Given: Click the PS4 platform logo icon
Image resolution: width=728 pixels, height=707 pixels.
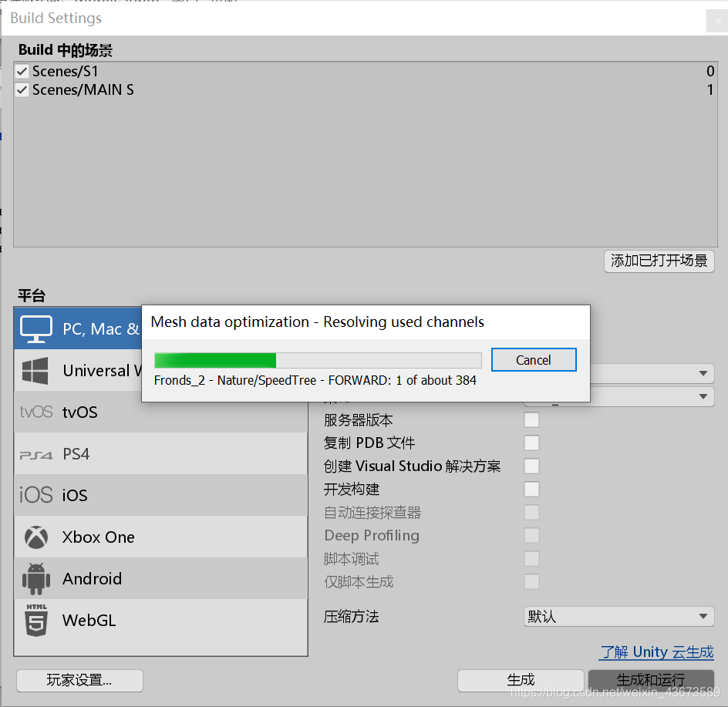Looking at the screenshot, I should [35, 456].
